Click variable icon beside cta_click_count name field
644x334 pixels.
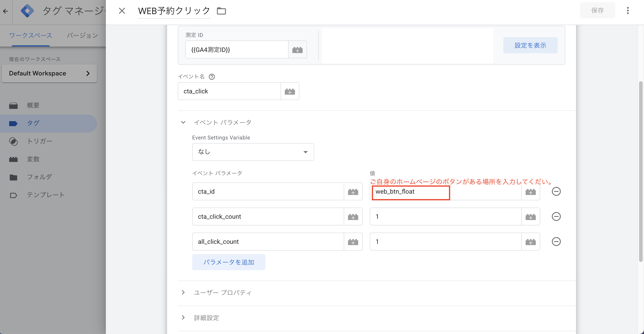353,217
